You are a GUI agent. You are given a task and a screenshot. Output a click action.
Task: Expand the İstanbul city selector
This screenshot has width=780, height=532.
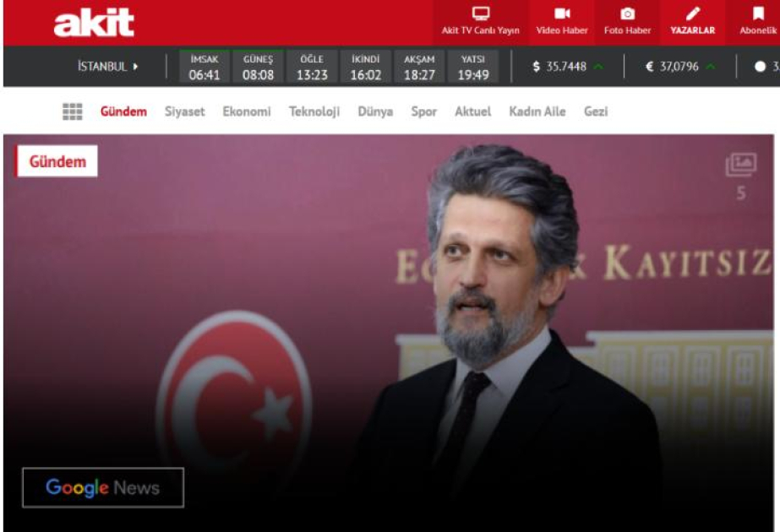tap(108, 67)
